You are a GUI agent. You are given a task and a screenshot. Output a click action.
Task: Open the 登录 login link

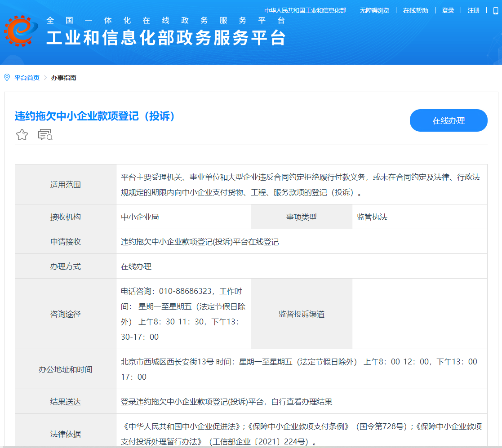tap(448, 10)
